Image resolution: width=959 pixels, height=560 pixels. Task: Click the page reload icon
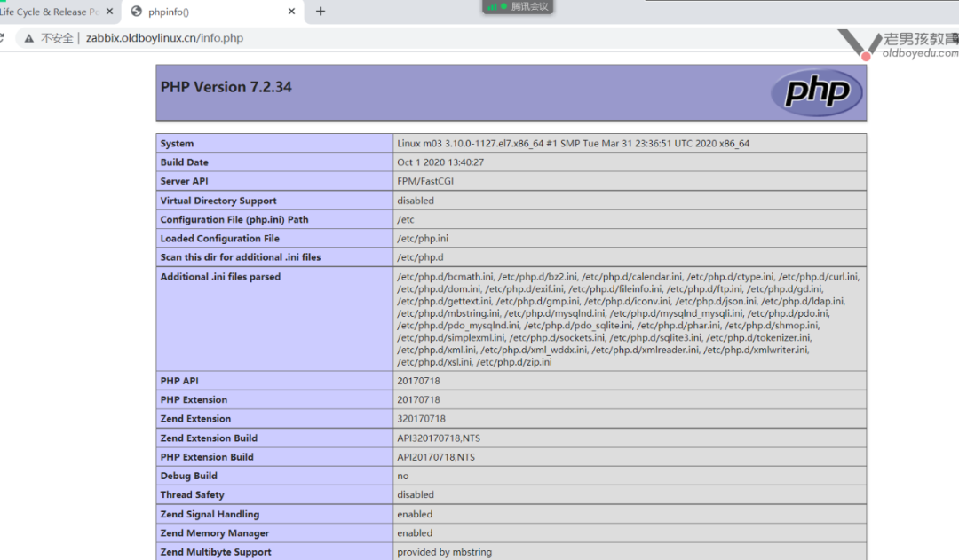[3, 38]
